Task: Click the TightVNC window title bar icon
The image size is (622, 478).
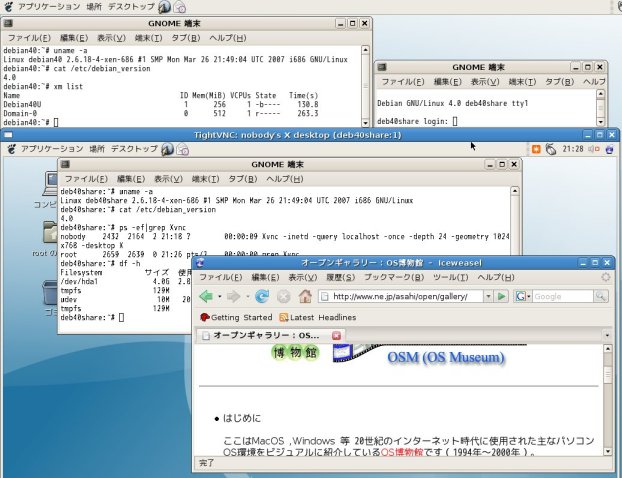Action: 8,135
